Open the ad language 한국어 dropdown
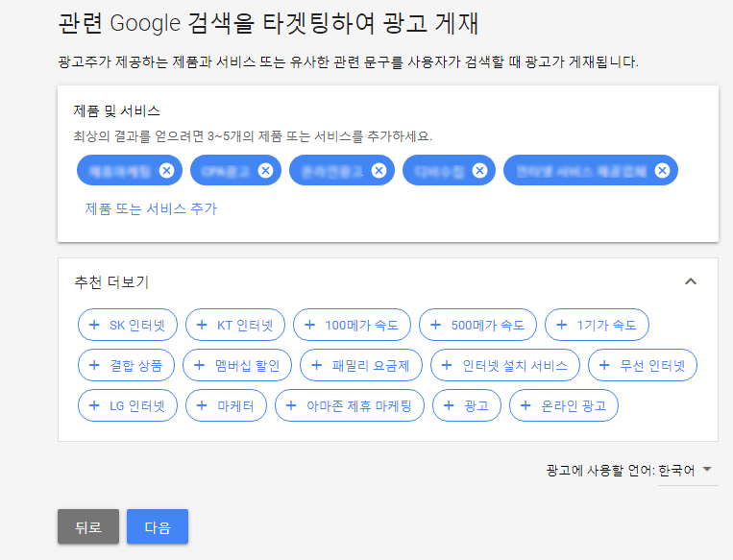 click(686, 470)
